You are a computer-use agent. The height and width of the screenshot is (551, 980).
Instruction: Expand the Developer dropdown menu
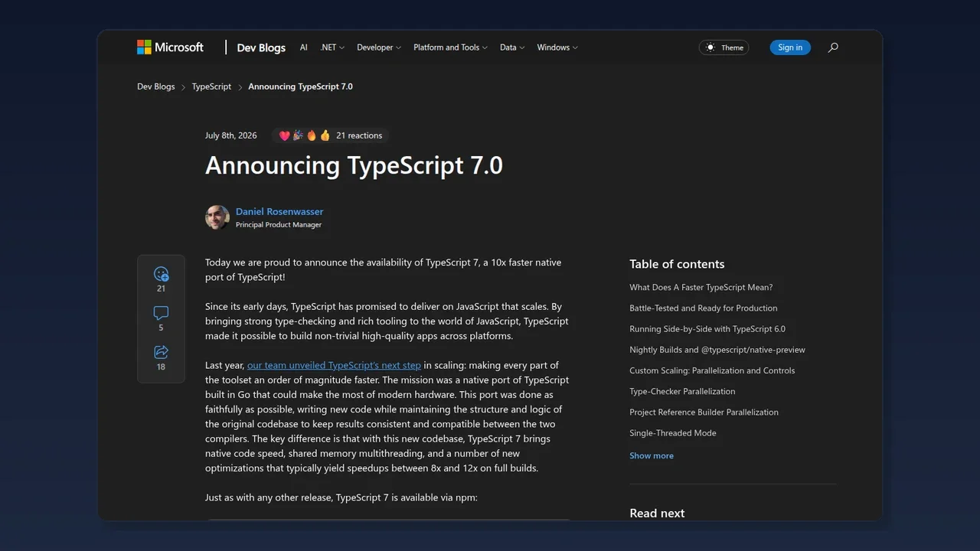tap(379, 47)
